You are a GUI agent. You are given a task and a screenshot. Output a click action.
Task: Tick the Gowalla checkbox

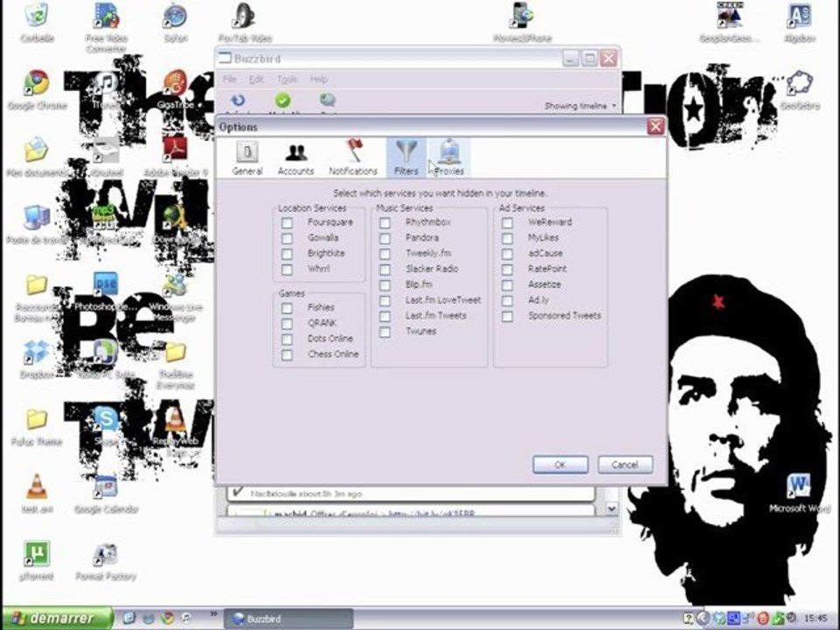287,238
